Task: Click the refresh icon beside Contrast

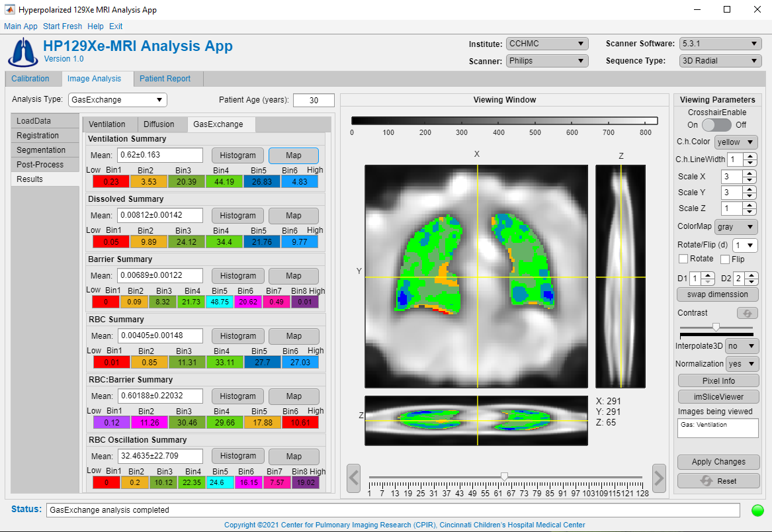Action: (x=747, y=313)
